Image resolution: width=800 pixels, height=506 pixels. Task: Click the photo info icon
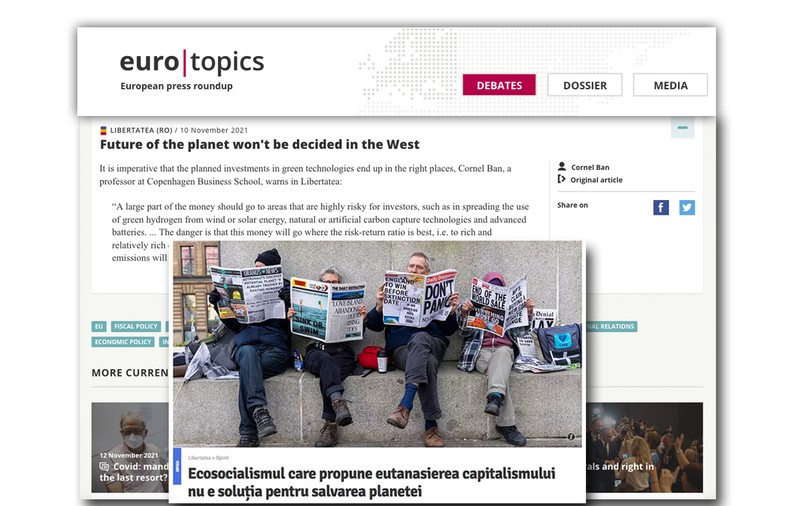[x=571, y=437]
